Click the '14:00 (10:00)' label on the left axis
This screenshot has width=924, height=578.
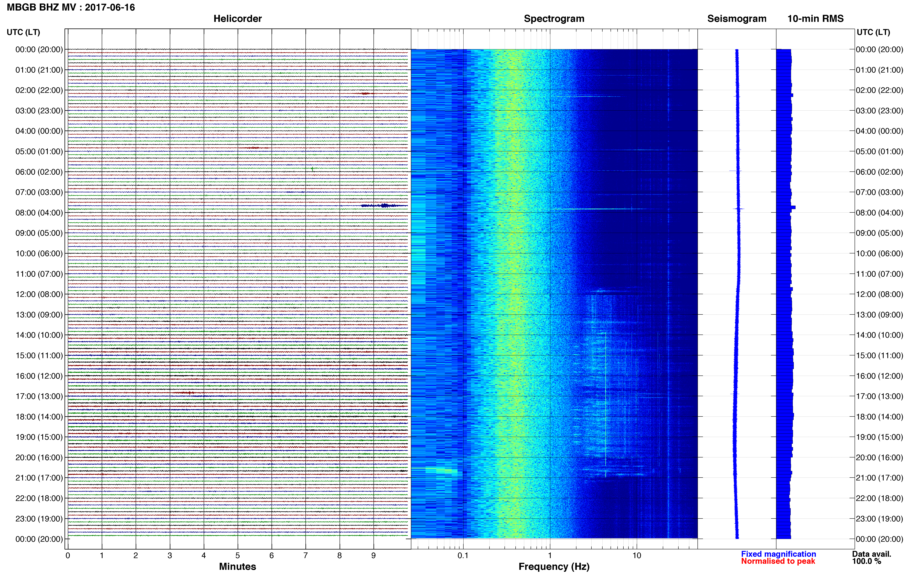[39, 335]
